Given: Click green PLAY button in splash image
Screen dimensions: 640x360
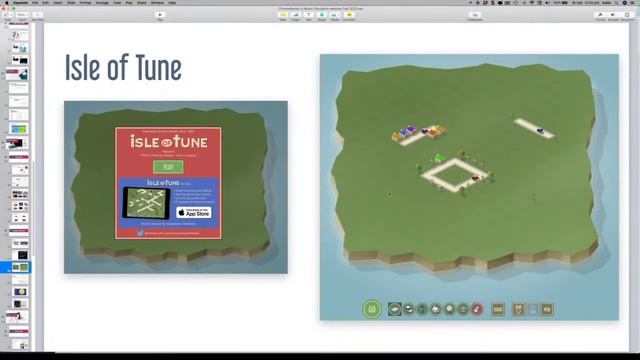Looking at the screenshot, I should point(168,167).
